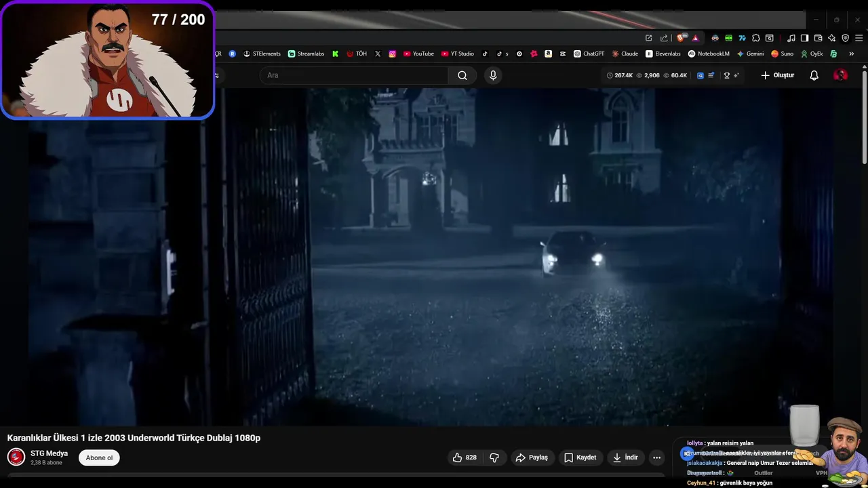Open Suno bookmark
The width and height of the screenshot is (868, 488).
point(782,54)
